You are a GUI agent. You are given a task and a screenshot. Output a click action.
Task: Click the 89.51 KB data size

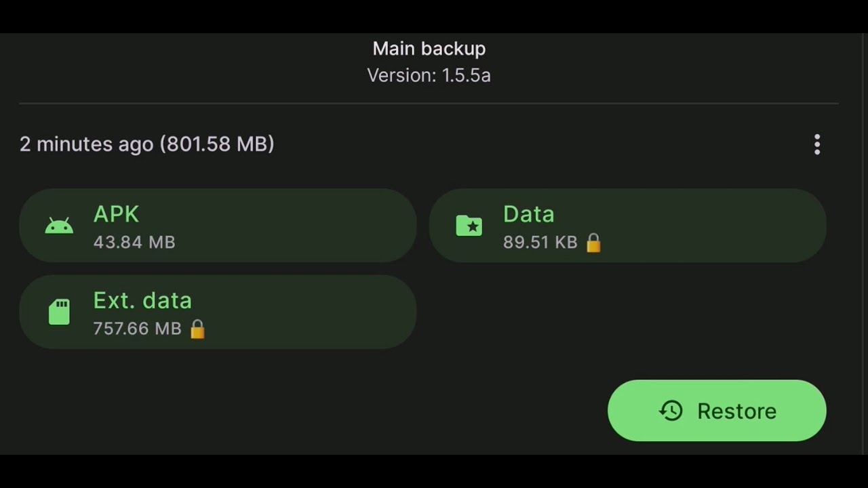(x=540, y=242)
